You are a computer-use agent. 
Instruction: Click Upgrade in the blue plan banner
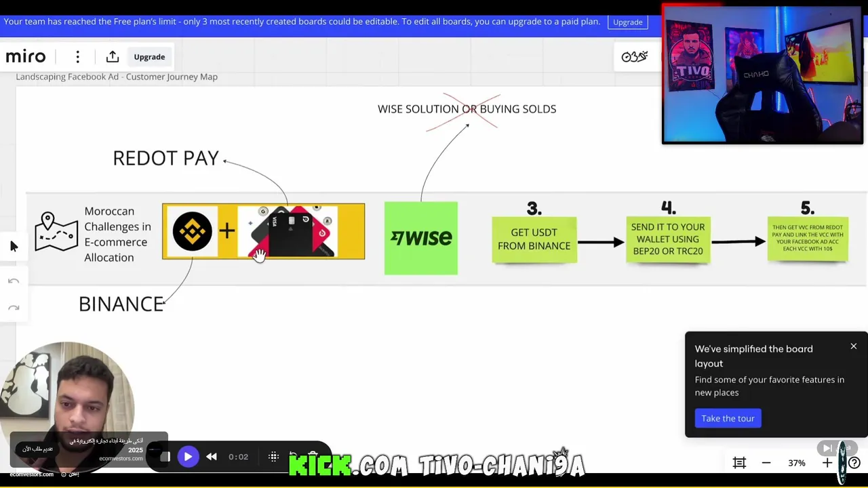(627, 22)
